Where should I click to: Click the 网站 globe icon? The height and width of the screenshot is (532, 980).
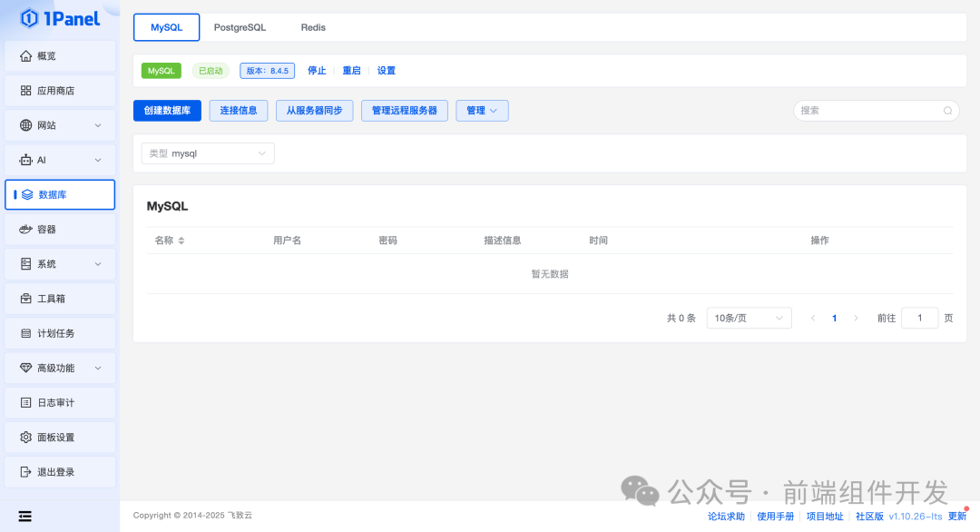tap(25, 125)
